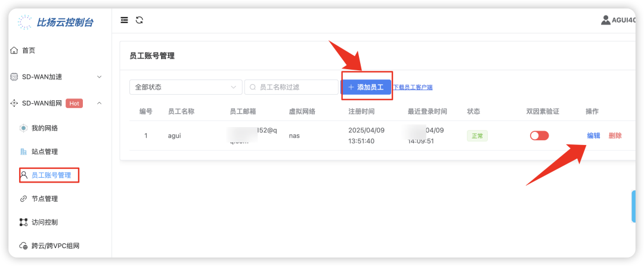The width and height of the screenshot is (644, 266).
Task: Click the 比扬云控制台 logo icon
Action: click(25, 22)
